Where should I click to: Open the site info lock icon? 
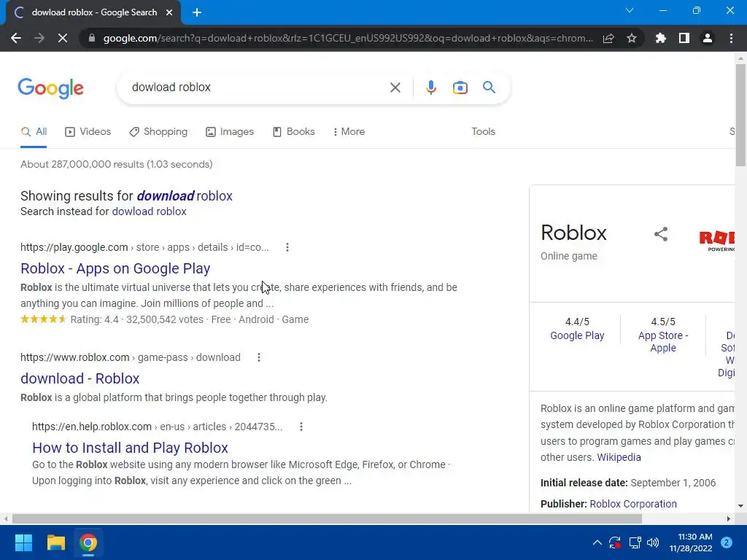pyautogui.click(x=92, y=38)
